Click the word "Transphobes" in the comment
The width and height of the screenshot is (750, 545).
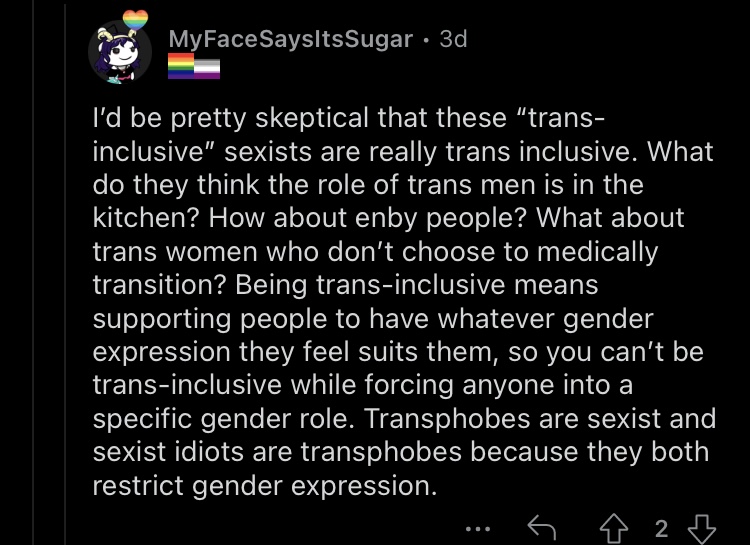pos(447,420)
